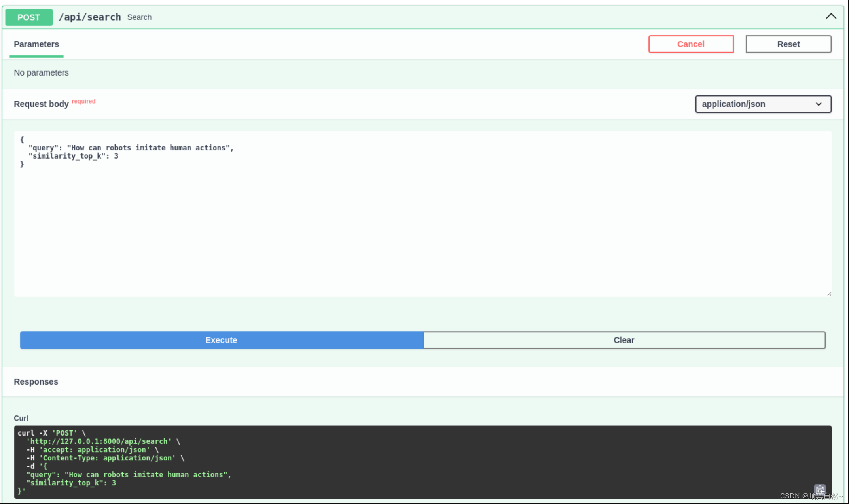Image resolution: width=849 pixels, height=504 pixels.
Task: Click the required label on Request body
Action: point(83,101)
